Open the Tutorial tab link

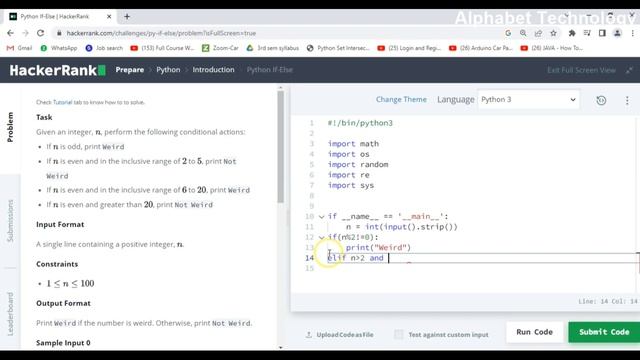click(62, 102)
